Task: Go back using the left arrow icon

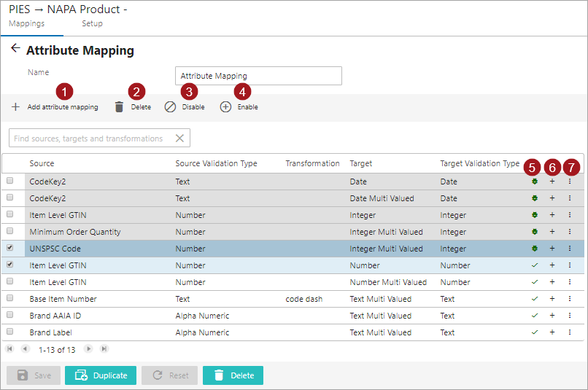Action: [15, 48]
